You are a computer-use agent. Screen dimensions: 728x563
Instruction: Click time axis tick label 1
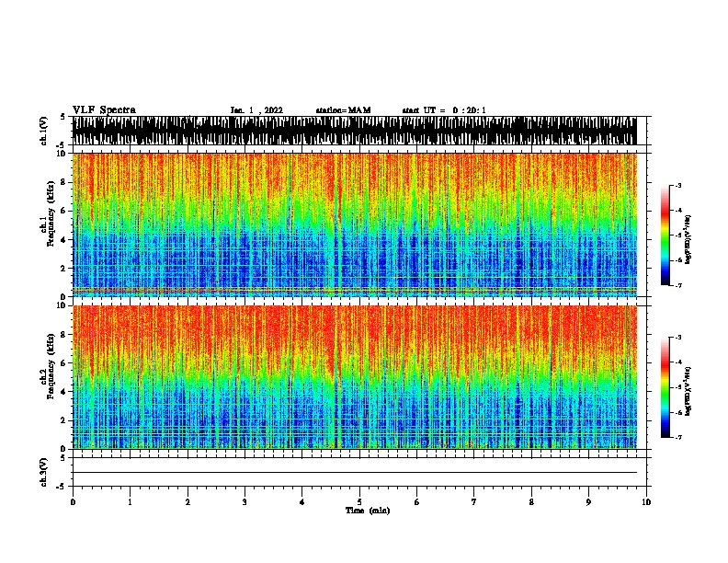tap(131, 502)
